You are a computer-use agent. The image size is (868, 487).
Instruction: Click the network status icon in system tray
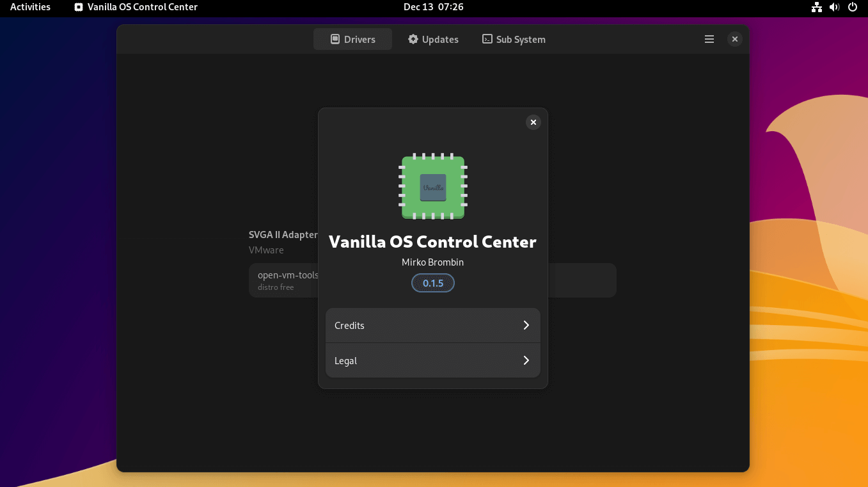coord(816,7)
